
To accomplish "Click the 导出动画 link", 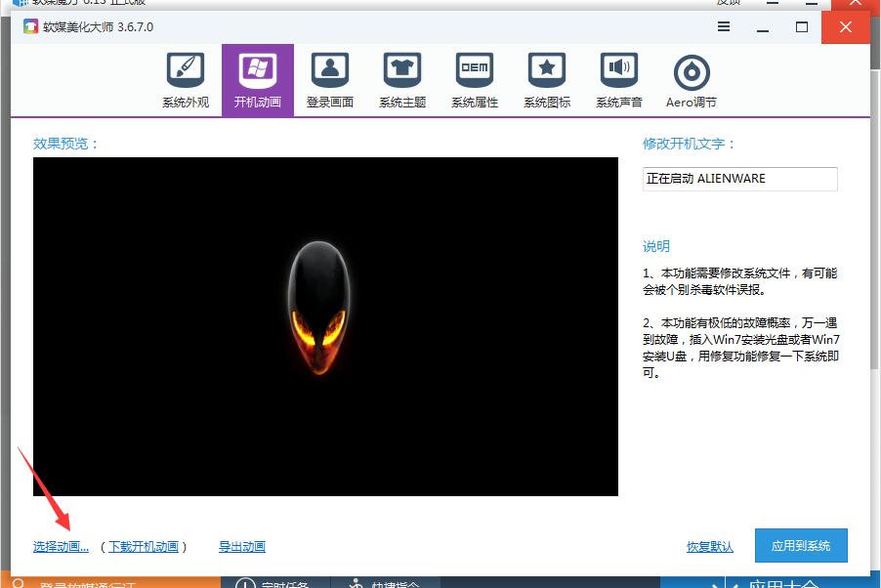I will click(242, 546).
